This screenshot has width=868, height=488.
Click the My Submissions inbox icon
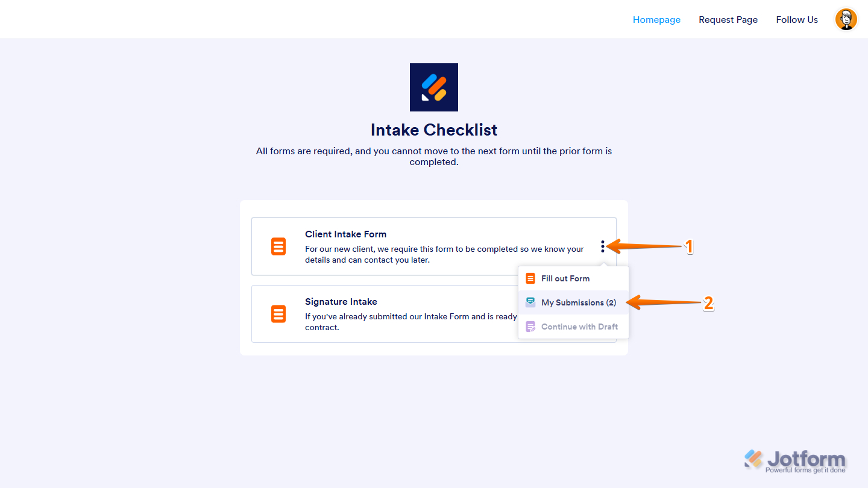pos(530,302)
